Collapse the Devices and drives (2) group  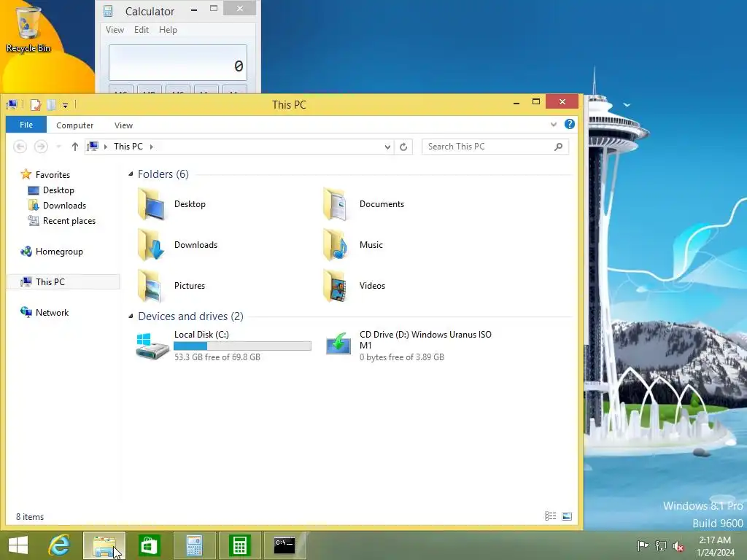pos(131,316)
